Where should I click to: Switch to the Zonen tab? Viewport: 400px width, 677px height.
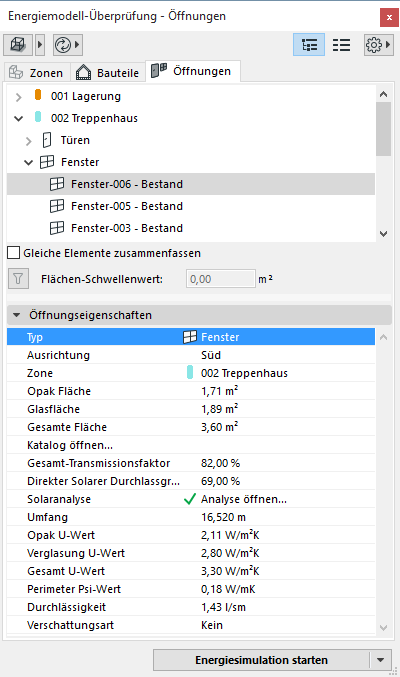(x=36, y=73)
